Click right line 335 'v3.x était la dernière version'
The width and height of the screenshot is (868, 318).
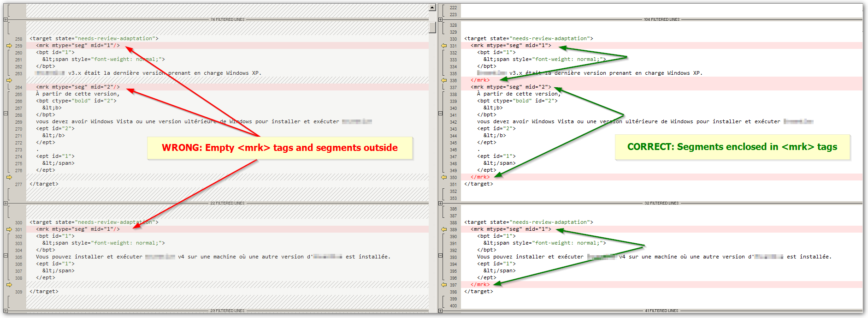coord(558,73)
